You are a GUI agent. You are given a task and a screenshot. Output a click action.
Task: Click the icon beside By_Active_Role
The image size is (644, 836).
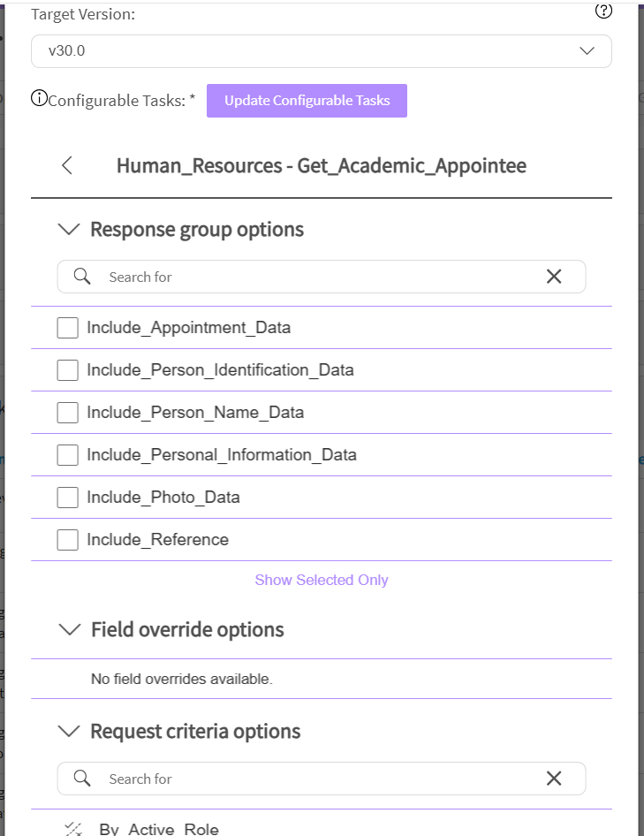[74, 829]
